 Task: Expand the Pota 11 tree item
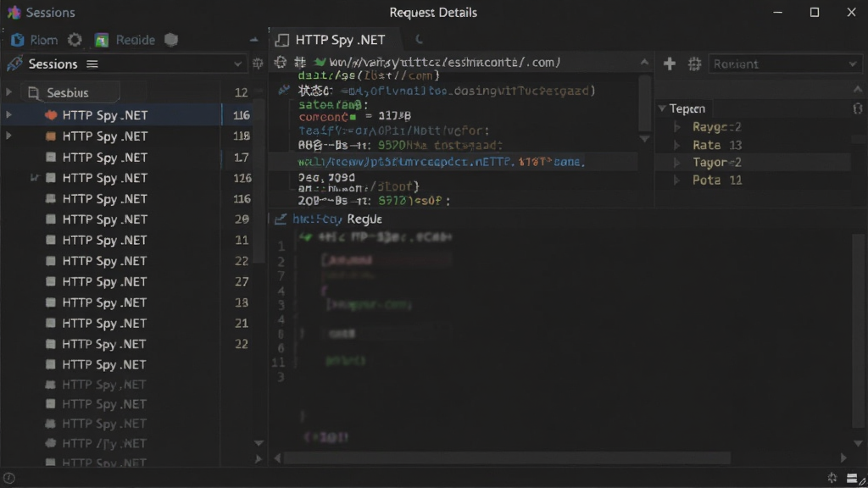coord(676,180)
